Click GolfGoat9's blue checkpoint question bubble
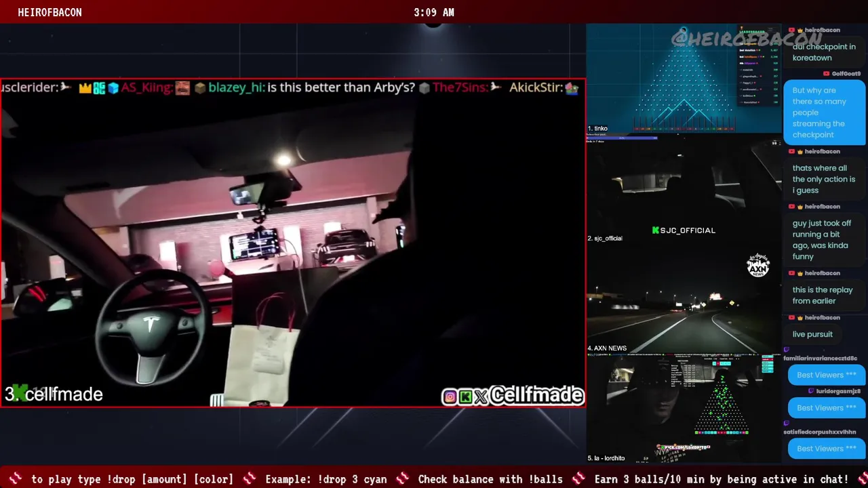This screenshot has height=488, width=868. point(825,112)
